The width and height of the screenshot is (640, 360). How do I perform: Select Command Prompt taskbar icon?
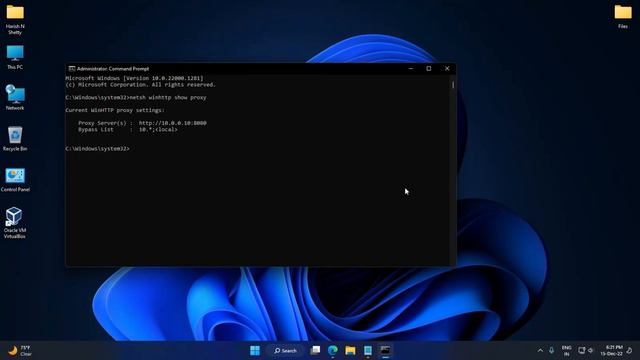[x=385, y=351]
